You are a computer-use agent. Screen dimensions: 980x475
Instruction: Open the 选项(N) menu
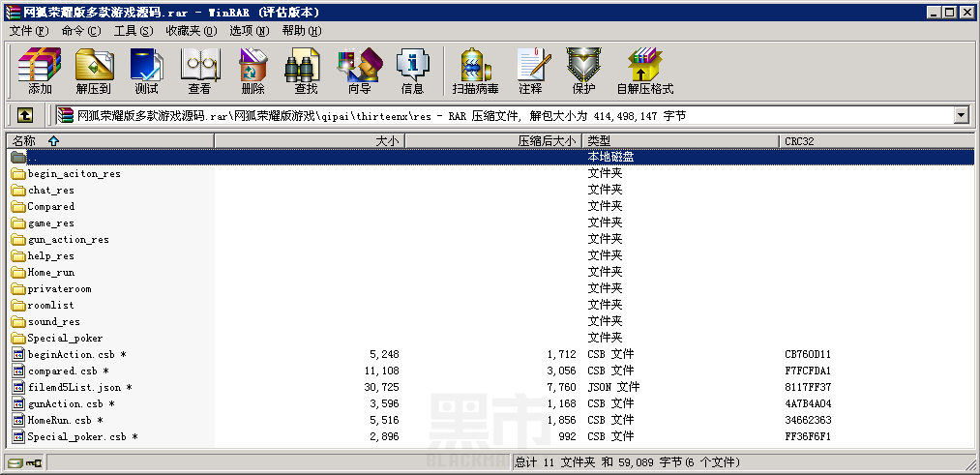[250, 31]
